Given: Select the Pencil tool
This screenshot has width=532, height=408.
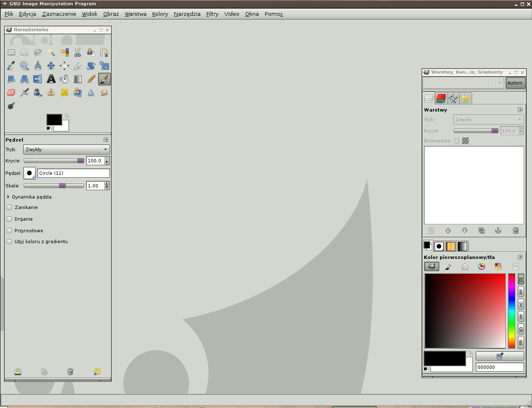Looking at the screenshot, I should (x=91, y=79).
